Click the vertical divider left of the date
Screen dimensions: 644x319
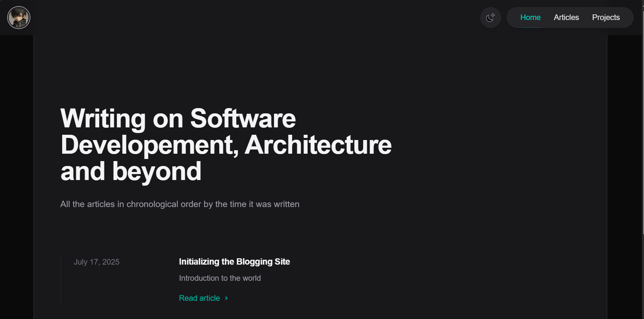tap(61, 279)
